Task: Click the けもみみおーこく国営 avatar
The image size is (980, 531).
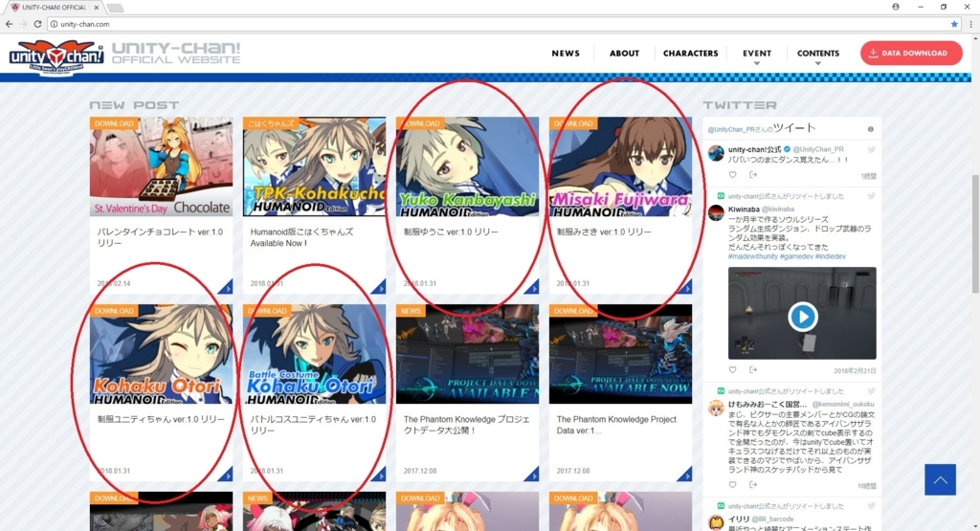Action: [716, 408]
